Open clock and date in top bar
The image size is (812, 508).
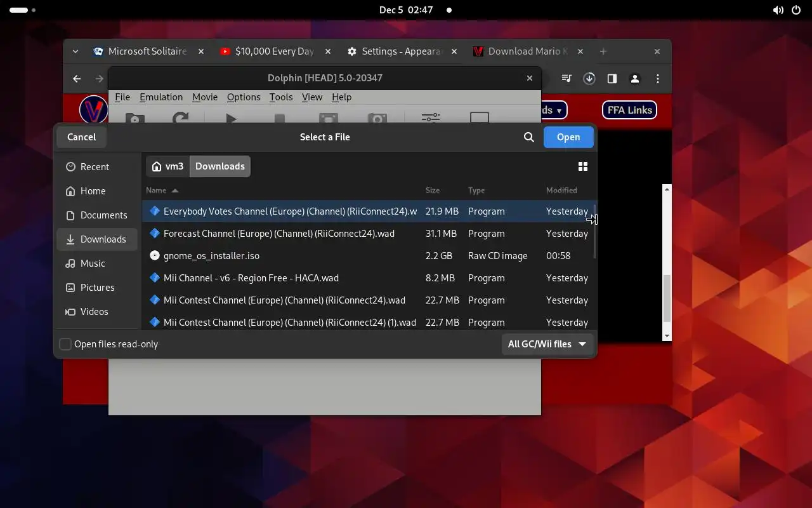(406, 10)
